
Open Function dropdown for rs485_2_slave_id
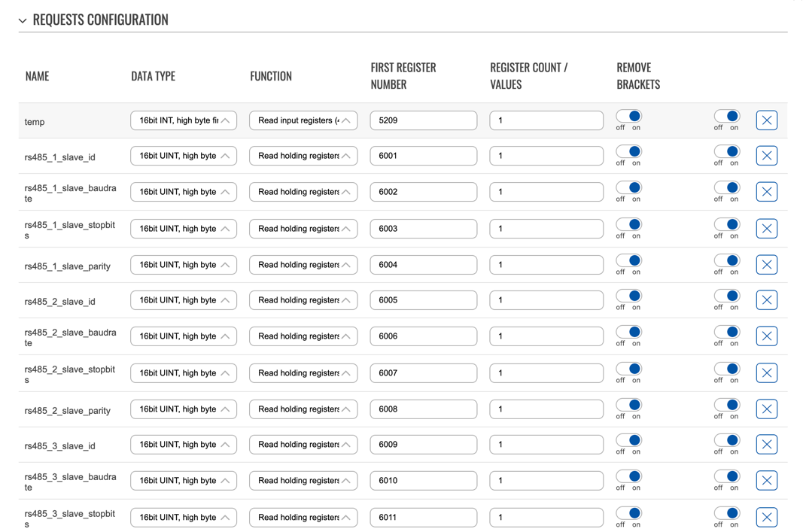tap(303, 300)
